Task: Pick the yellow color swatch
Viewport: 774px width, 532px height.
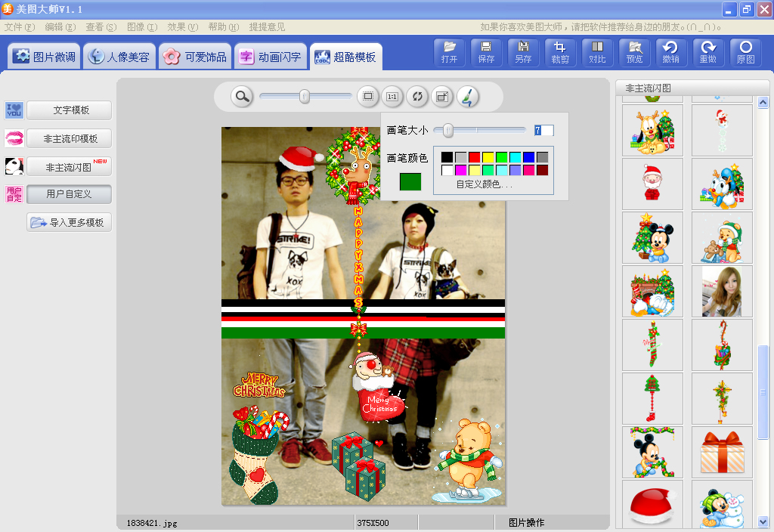Action: (488, 157)
